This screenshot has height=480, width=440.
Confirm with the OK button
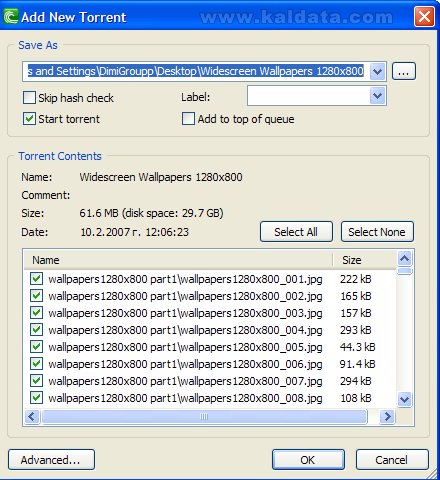pyautogui.click(x=308, y=460)
